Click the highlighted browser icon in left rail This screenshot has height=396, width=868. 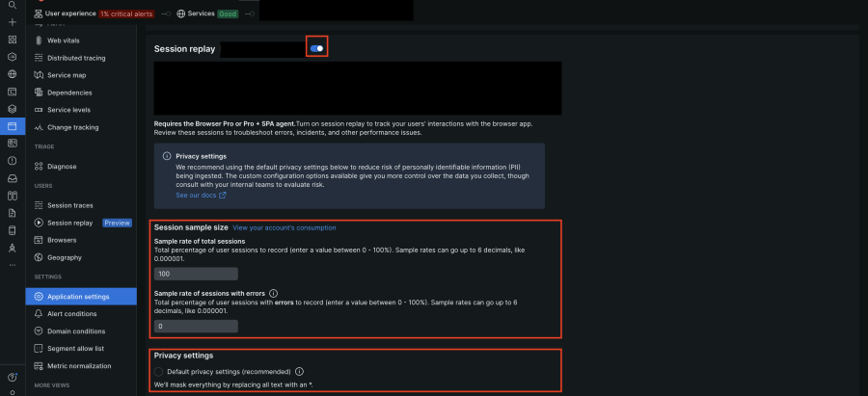[13, 126]
